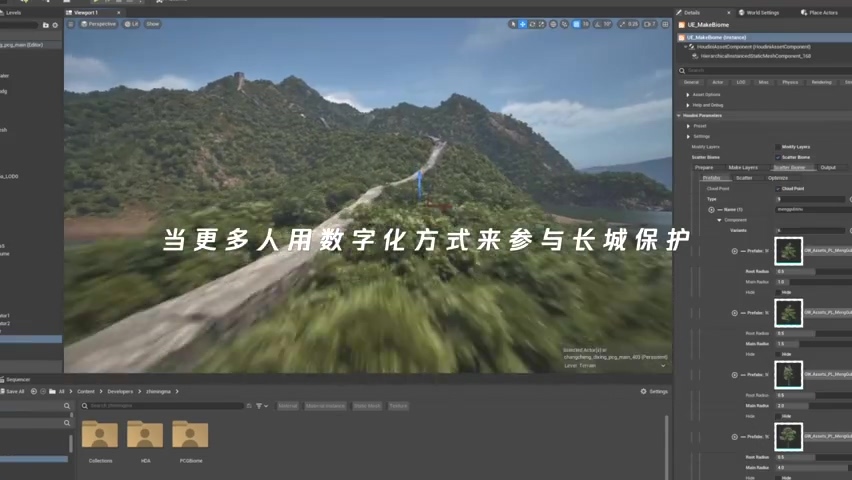Expand the Asset Options section
This screenshot has height=480, width=852.
pos(688,94)
